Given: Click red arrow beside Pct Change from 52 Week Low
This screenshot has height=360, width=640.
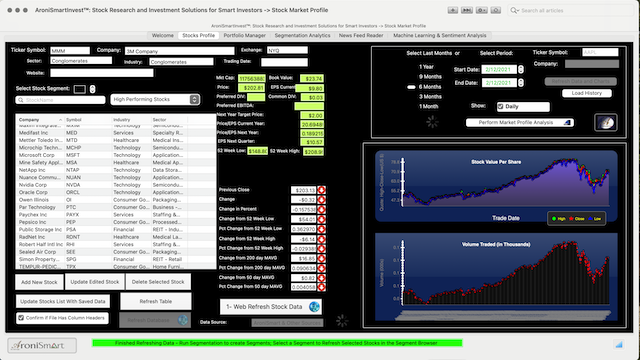Looking at the screenshot, I should tap(322, 229).
